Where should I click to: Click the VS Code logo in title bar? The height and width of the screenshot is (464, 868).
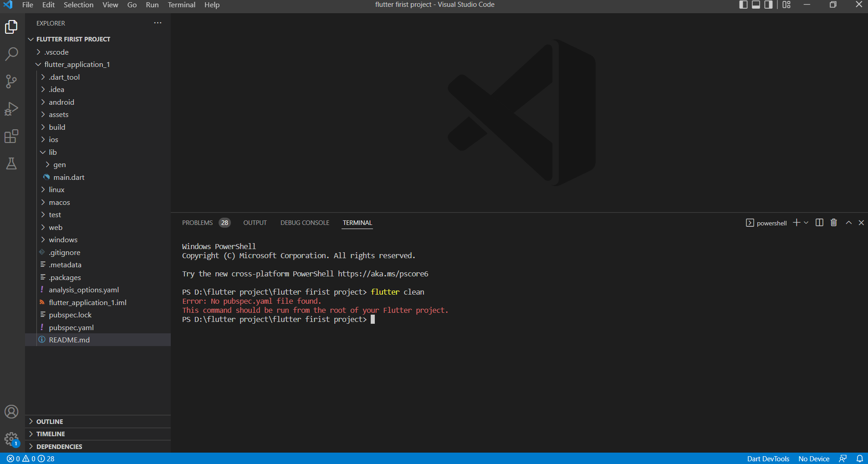tap(8, 5)
